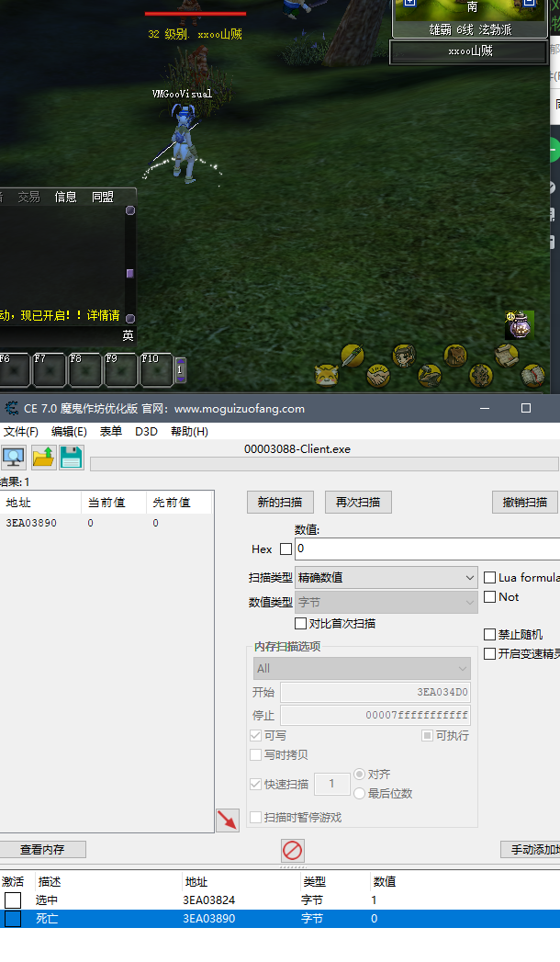Click the fox face icon in game
The width and height of the screenshot is (560, 962).
(327, 376)
